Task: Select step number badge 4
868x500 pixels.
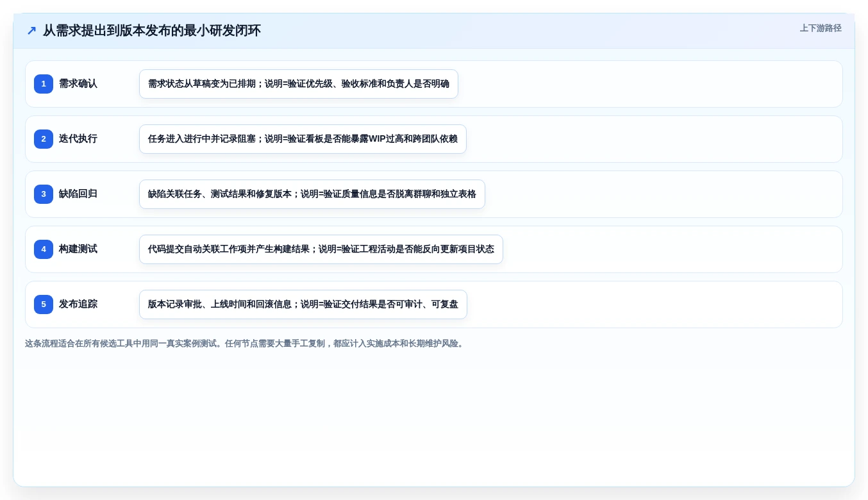Action: [x=44, y=249]
